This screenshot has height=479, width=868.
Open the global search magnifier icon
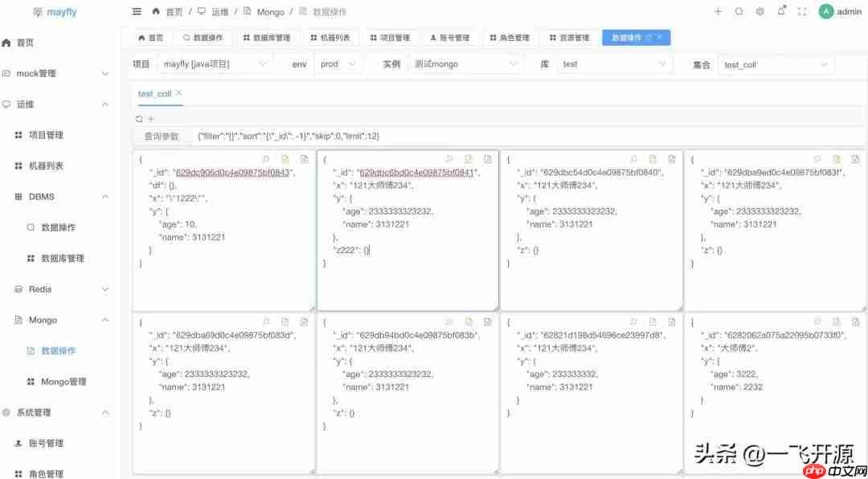[739, 11]
